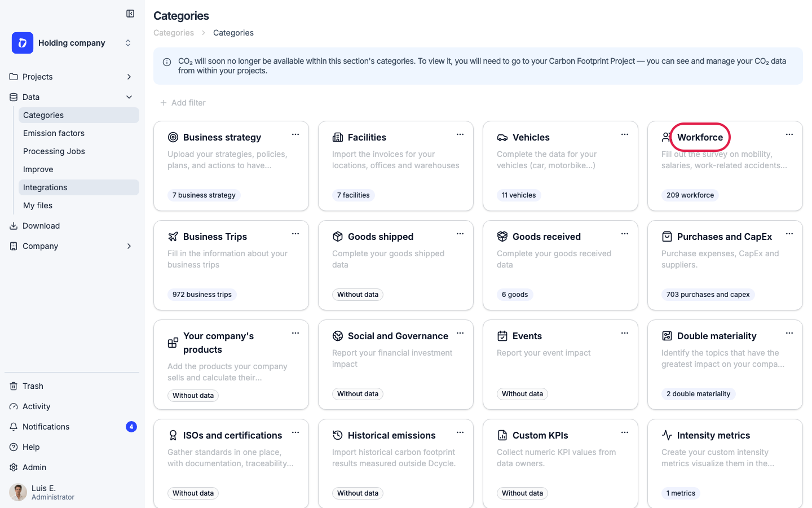Open the Holding company switcher chevrons
The height and width of the screenshot is (508, 812).
click(x=128, y=43)
